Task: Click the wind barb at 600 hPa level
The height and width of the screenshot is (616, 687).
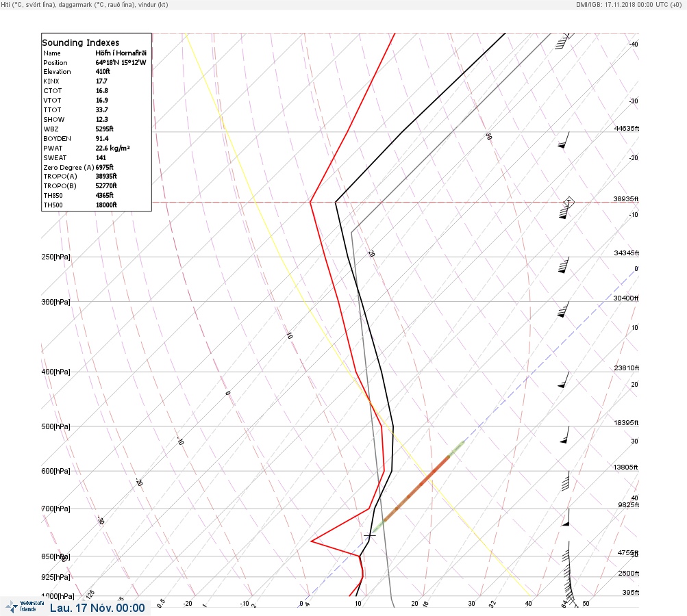Action: (x=566, y=480)
